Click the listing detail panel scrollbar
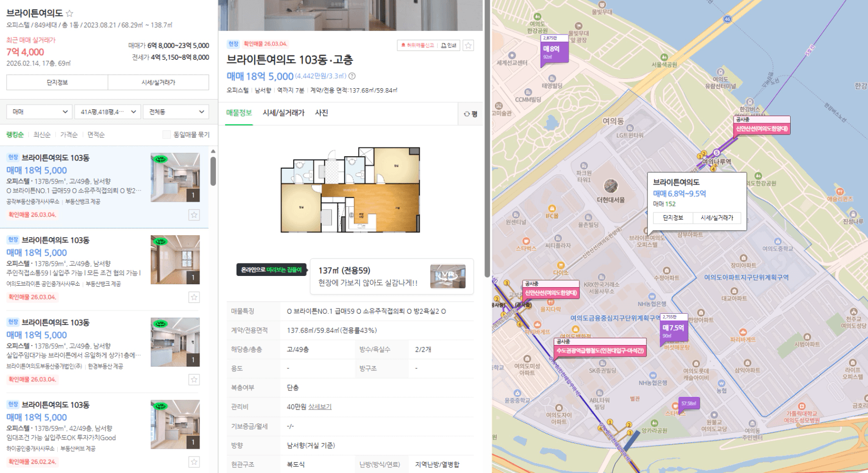 pyautogui.click(x=487, y=139)
